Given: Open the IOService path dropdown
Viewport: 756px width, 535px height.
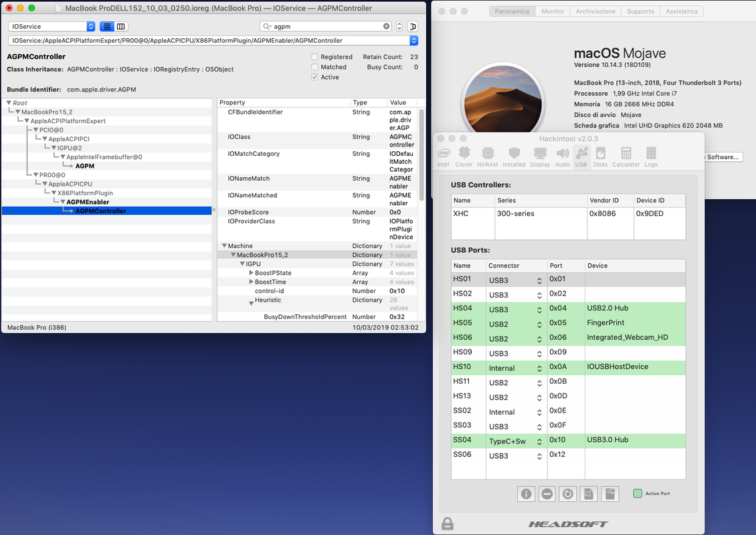Looking at the screenshot, I should click(x=413, y=41).
